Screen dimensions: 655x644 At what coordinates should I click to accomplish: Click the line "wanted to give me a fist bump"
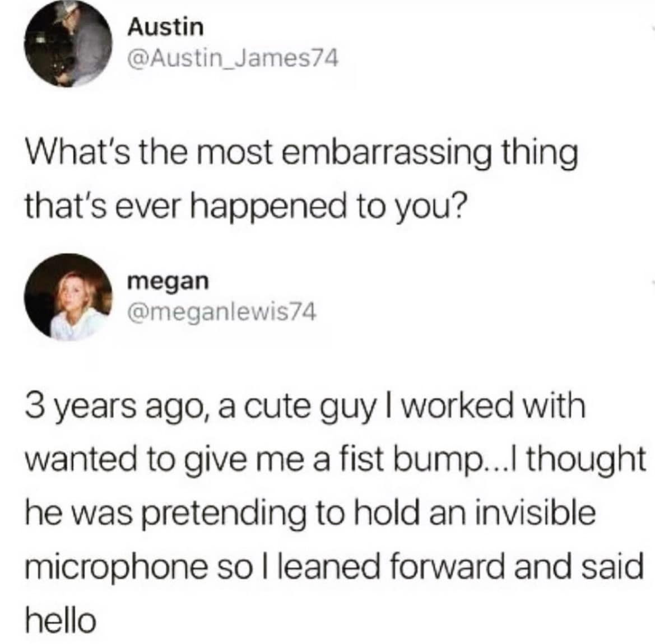(336, 458)
